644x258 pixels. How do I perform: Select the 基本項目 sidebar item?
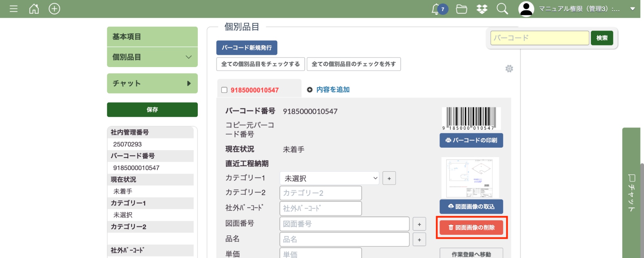pos(152,37)
